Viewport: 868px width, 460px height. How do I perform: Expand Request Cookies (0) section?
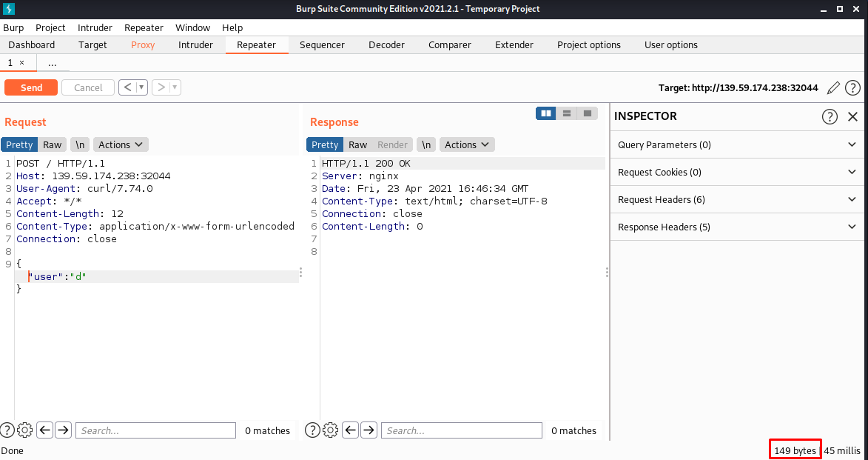click(x=737, y=173)
